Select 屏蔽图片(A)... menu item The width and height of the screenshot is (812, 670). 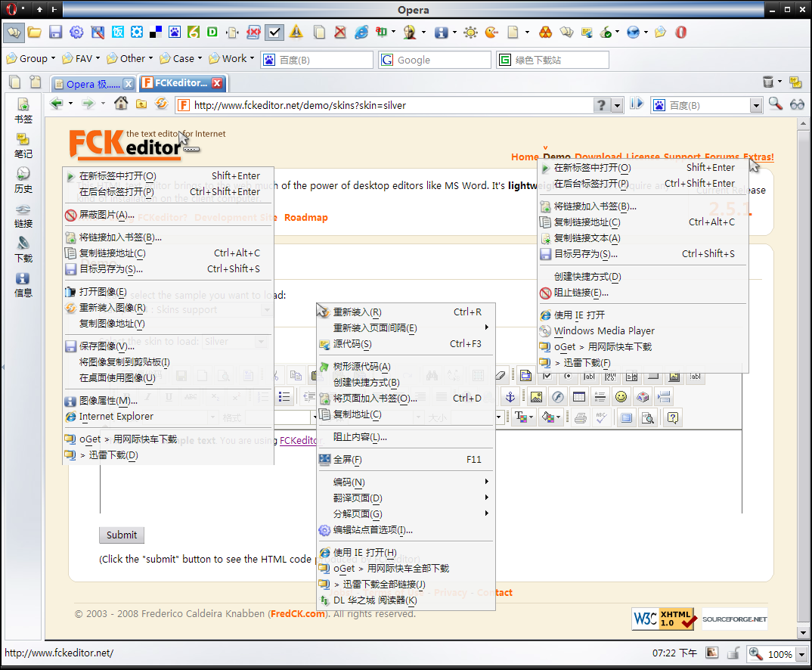click(169, 215)
